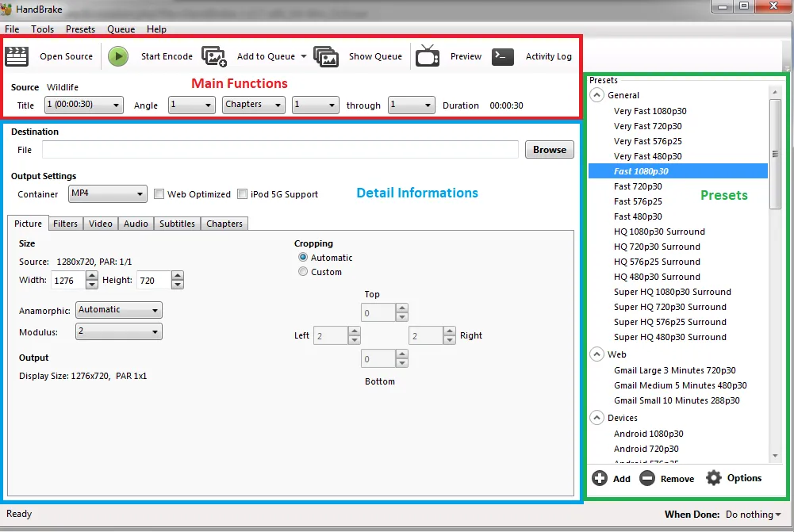Screen dimensions: 794x532
Task: Click the Add to Queue picture icon
Action: click(x=213, y=56)
